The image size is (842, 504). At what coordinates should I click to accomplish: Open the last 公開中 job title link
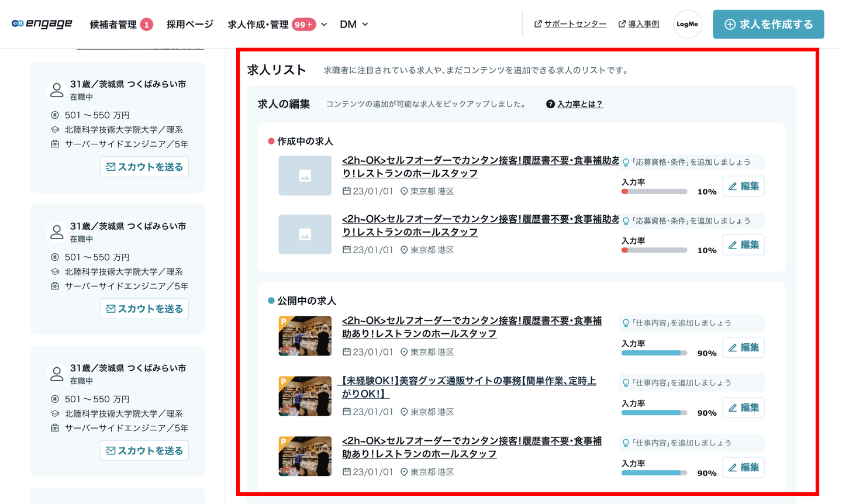pos(472,447)
